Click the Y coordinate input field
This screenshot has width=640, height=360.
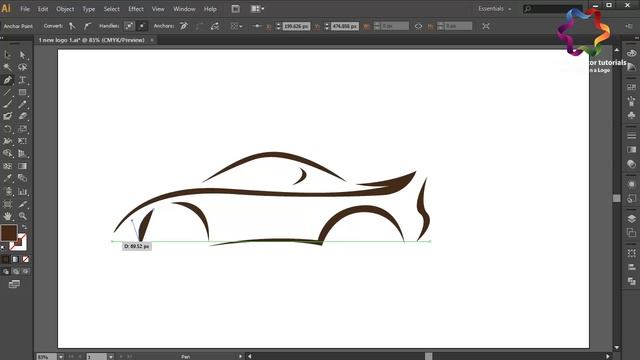(x=345, y=26)
